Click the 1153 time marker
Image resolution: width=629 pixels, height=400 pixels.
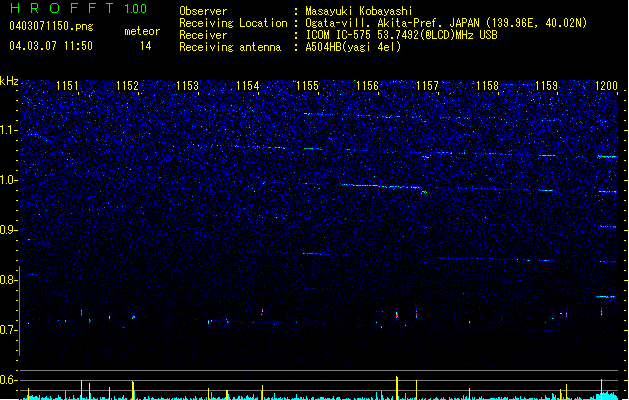point(187,86)
